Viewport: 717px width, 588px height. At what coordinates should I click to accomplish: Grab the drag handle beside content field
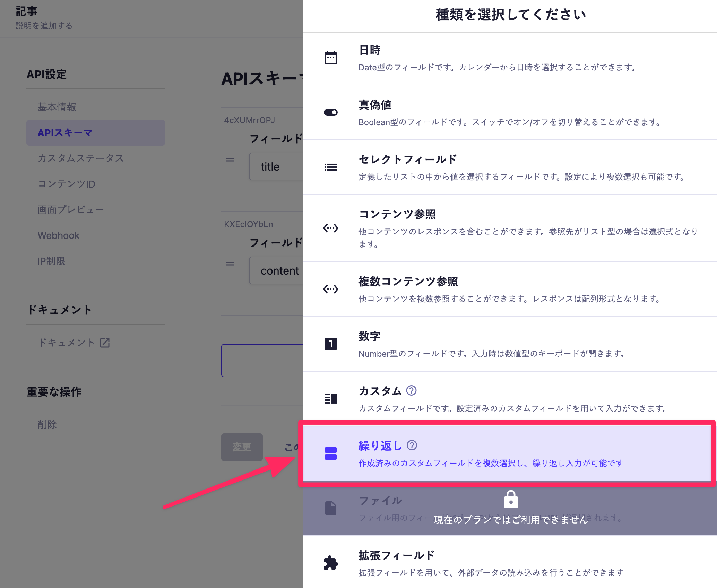(x=230, y=264)
